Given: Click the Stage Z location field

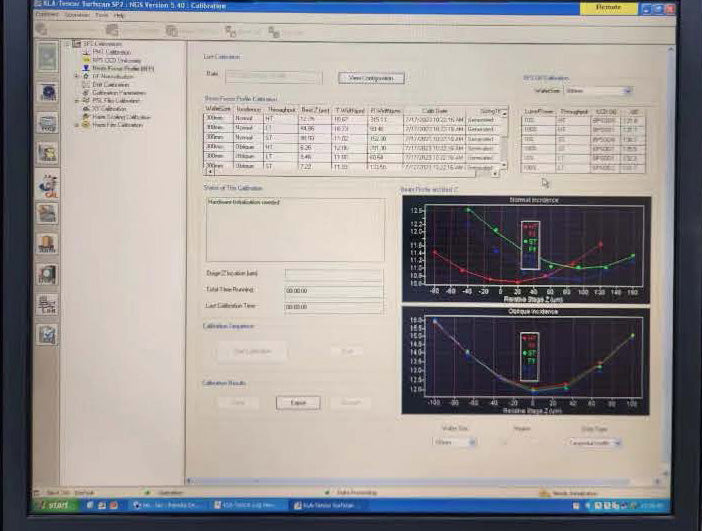Looking at the screenshot, I should coord(334,274).
